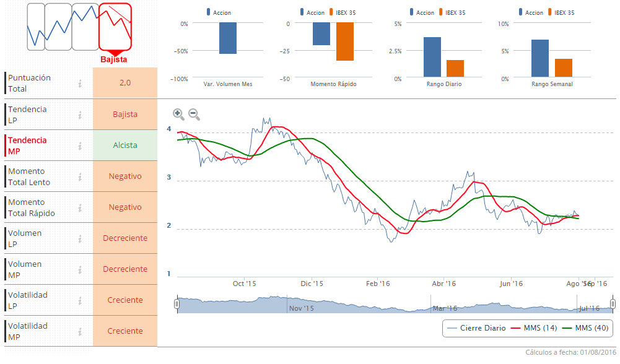Click the Bajista value for Tendencia LP
The width and height of the screenshot is (620, 364).
click(125, 115)
